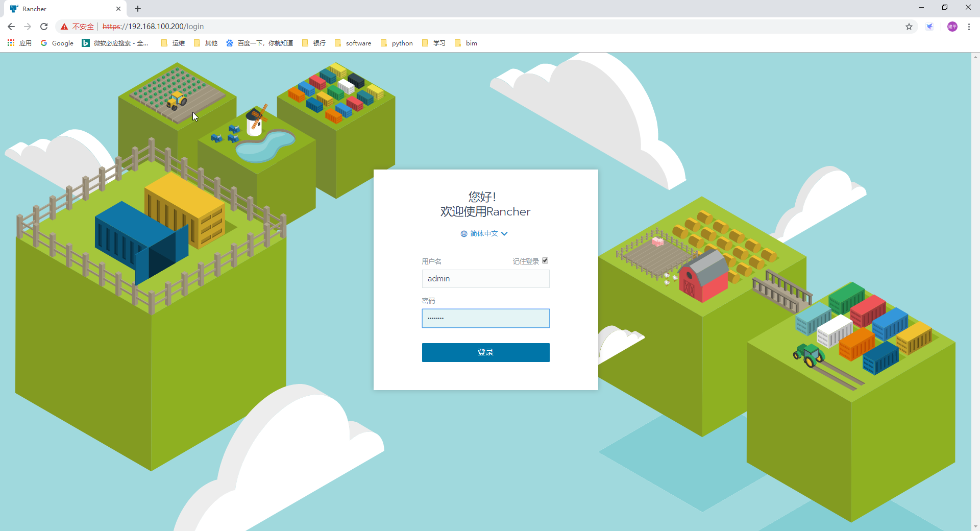Click the Rancher tab favicon

14,9
